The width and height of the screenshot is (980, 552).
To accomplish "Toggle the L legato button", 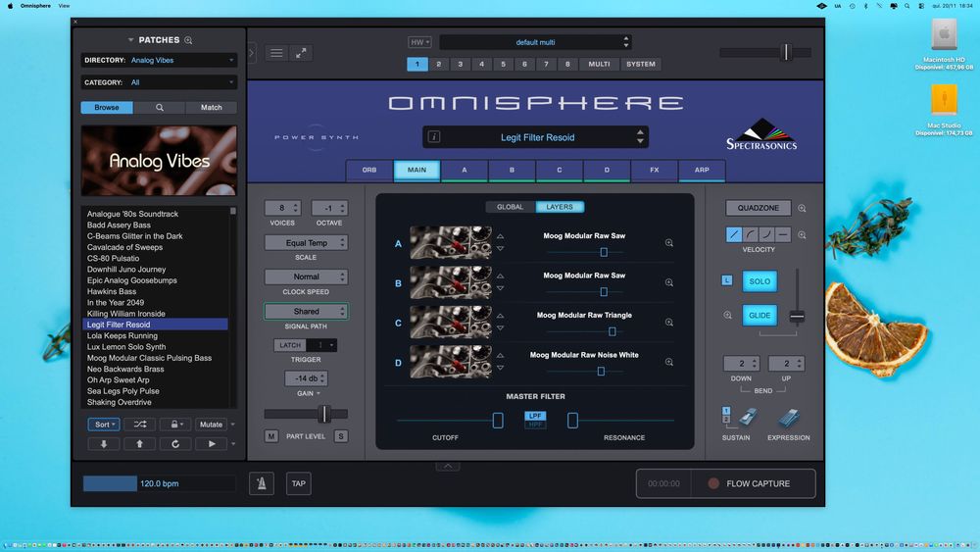I will point(727,280).
